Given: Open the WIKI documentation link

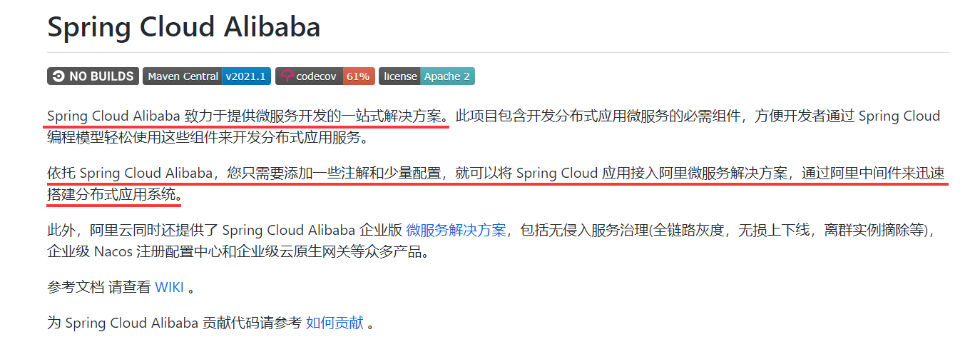Looking at the screenshot, I should click(169, 287).
